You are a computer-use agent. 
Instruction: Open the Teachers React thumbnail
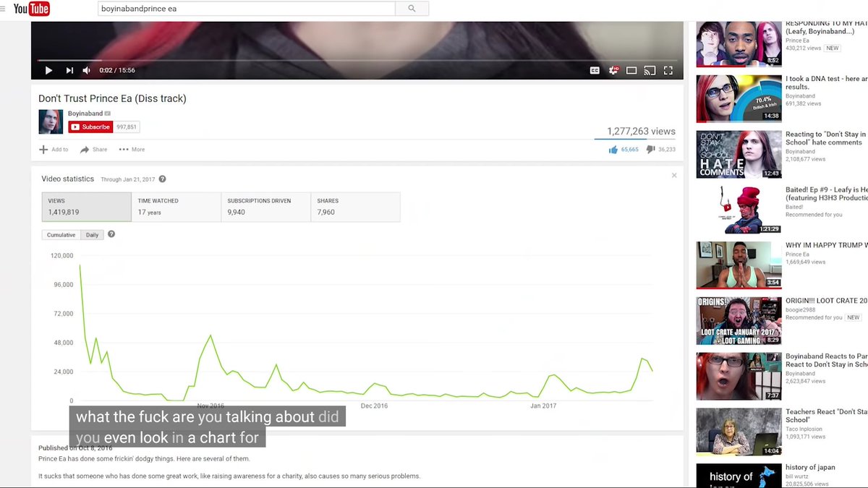739,432
